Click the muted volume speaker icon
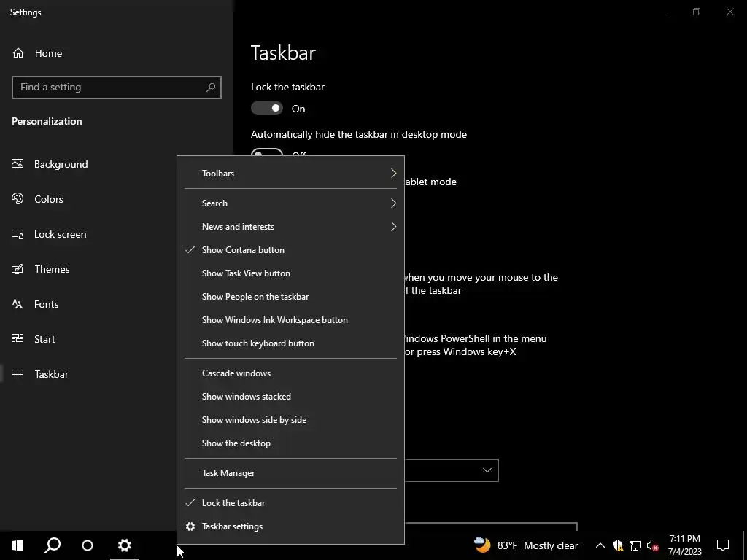 (x=653, y=545)
